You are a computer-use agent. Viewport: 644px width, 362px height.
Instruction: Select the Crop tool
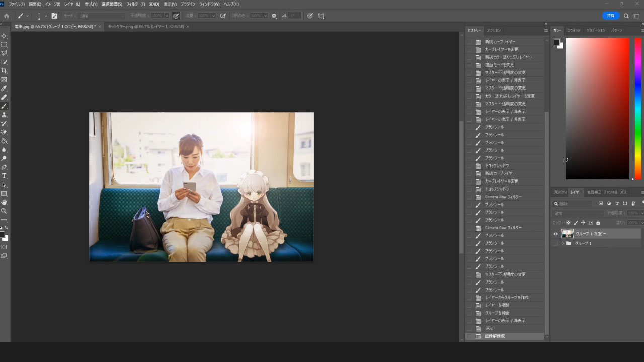4,71
